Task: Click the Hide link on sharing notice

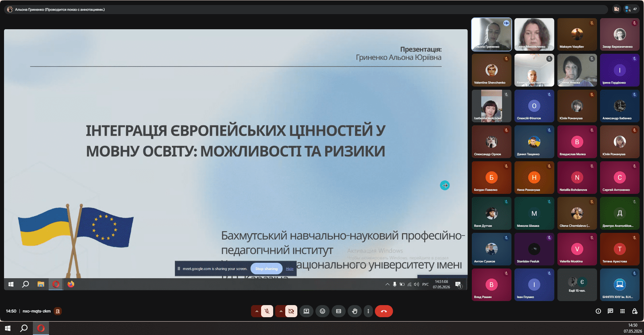Action: [290, 269]
